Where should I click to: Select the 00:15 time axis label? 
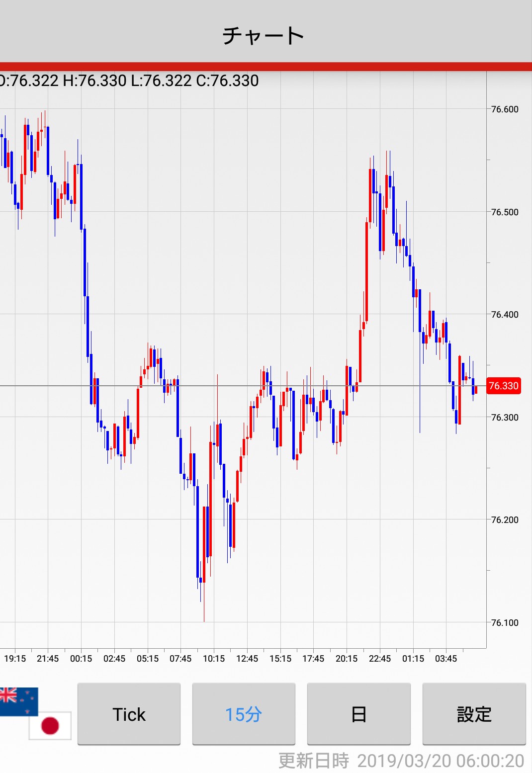[x=81, y=659]
